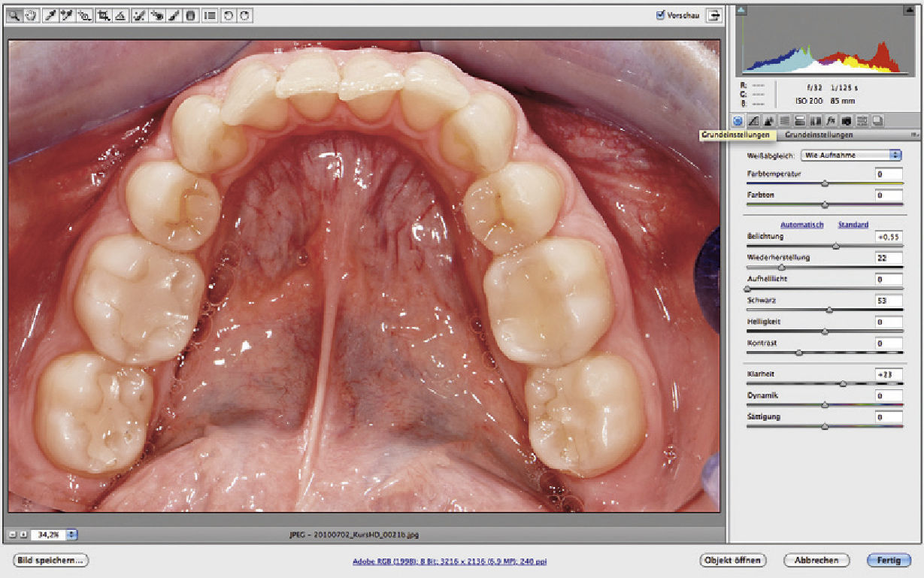This screenshot has height=578, width=924.
Task: Switch to the Effects (fx) panel tab
Action: (831, 120)
